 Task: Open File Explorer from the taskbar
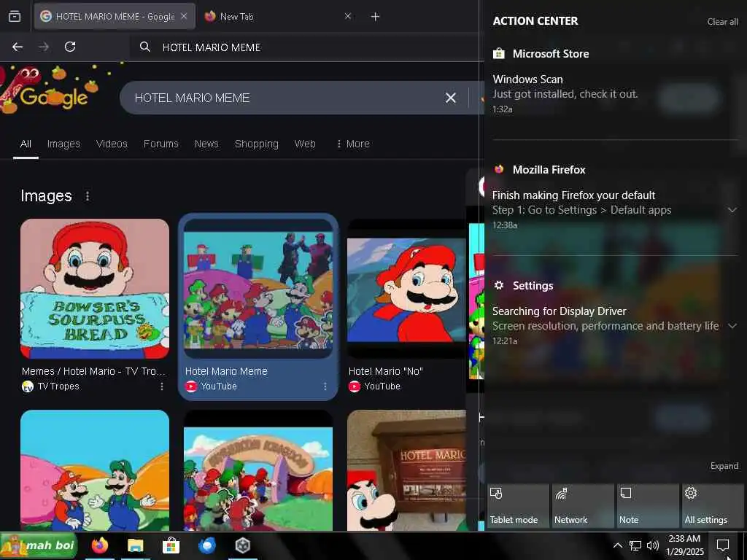pyautogui.click(x=135, y=545)
